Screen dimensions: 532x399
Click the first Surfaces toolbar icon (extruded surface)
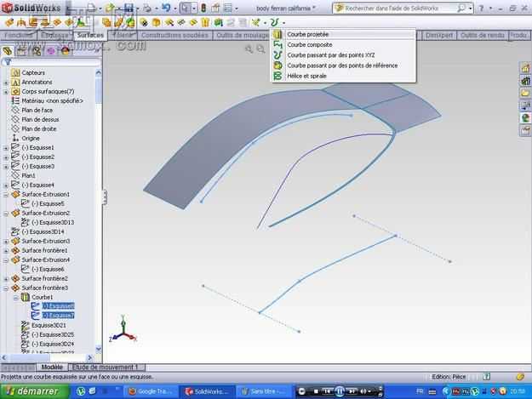point(9,23)
